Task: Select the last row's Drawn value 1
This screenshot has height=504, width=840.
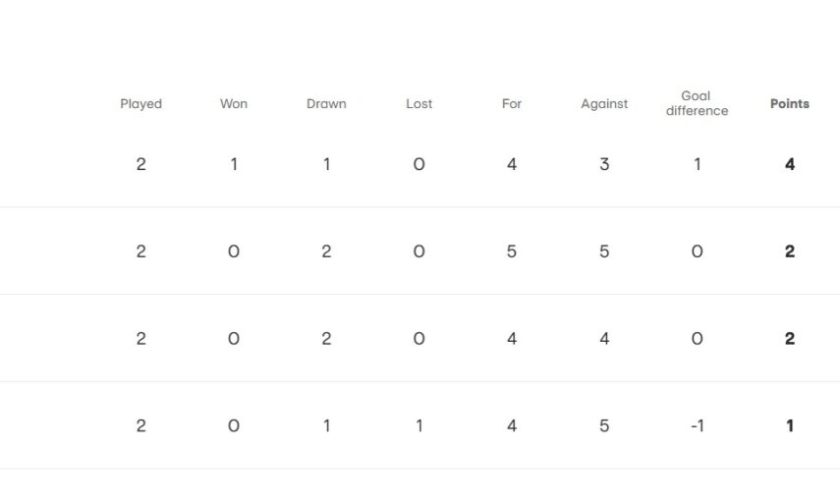Action: tap(326, 426)
